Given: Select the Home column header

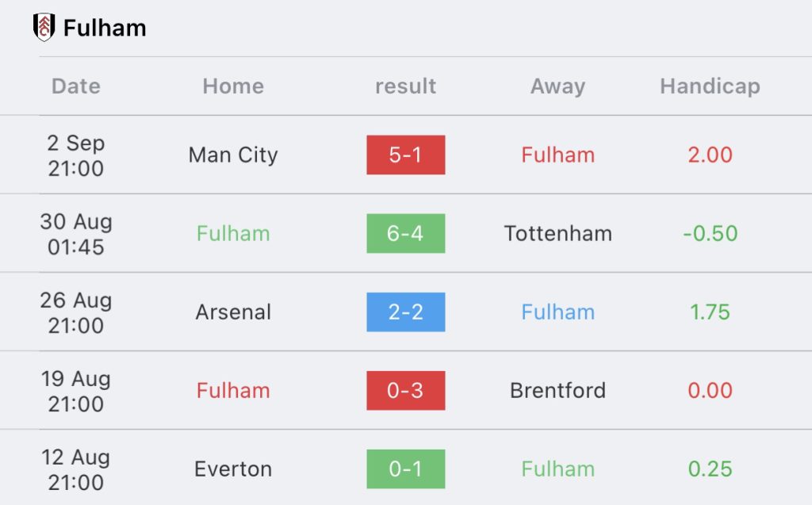Looking at the screenshot, I should (233, 86).
